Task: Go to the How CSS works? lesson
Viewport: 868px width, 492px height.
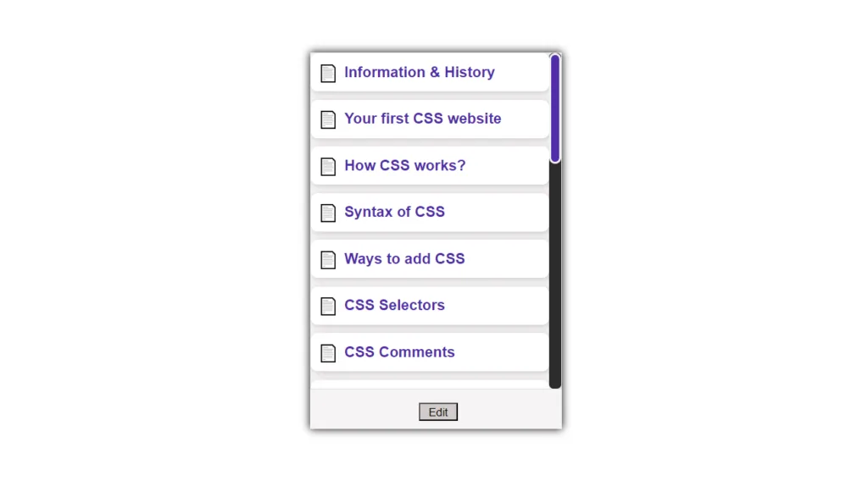Action: click(x=404, y=165)
